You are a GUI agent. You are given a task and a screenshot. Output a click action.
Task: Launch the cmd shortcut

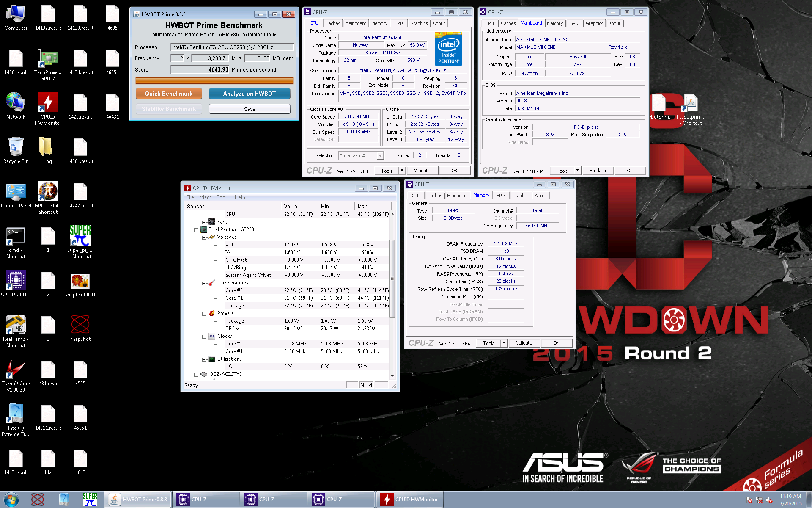coord(16,243)
